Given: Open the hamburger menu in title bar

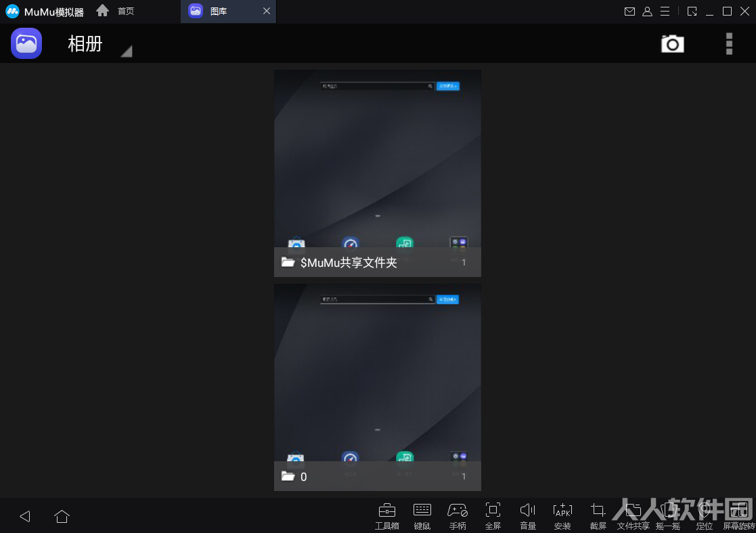Looking at the screenshot, I should [665, 11].
